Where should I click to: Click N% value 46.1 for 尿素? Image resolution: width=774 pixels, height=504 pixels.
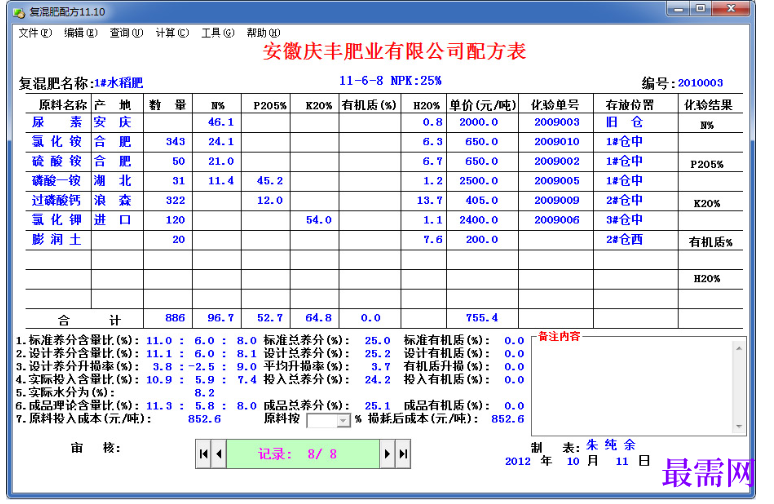click(x=221, y=122)
